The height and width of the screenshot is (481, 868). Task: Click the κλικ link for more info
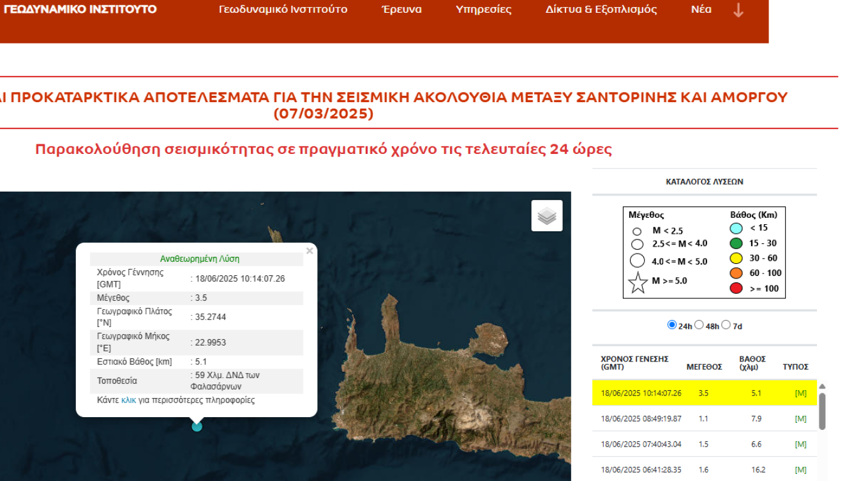(x=129, y=400)
